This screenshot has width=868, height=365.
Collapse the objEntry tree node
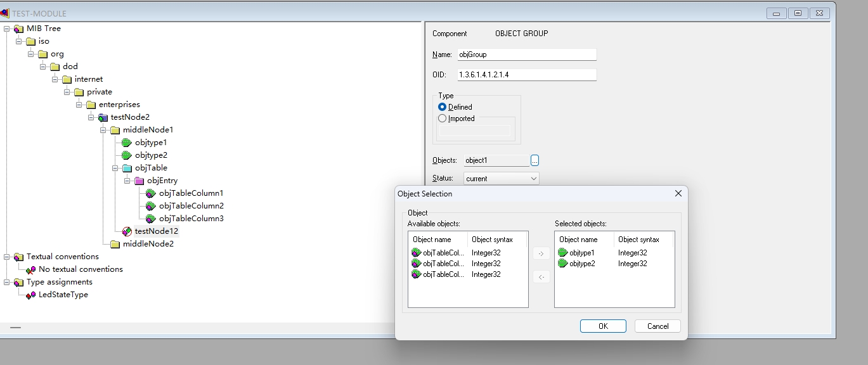click(x=127, y=181)
